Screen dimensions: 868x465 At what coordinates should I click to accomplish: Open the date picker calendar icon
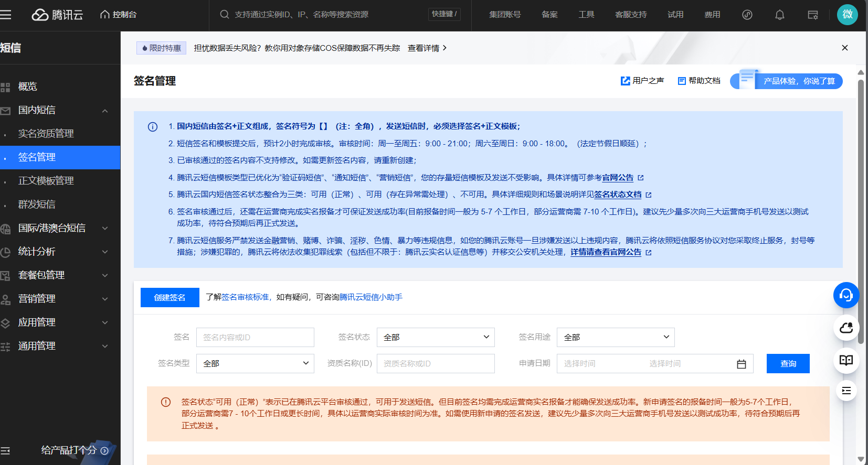(742, 364)
